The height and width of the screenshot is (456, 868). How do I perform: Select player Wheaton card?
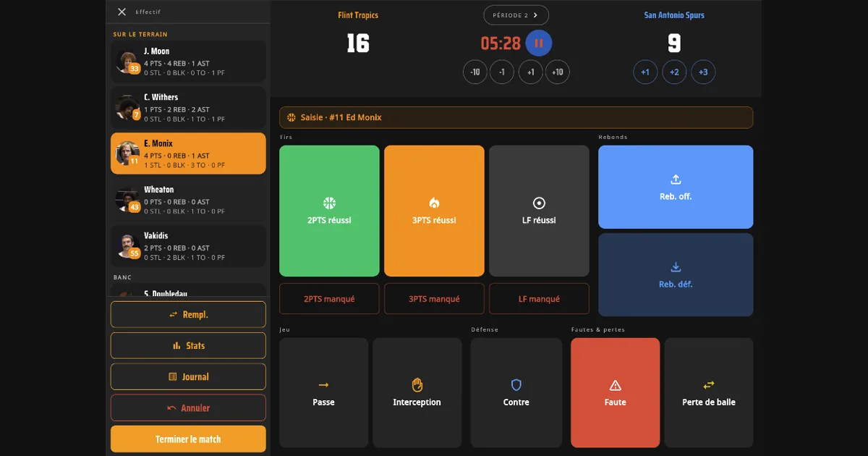[188, 200]
